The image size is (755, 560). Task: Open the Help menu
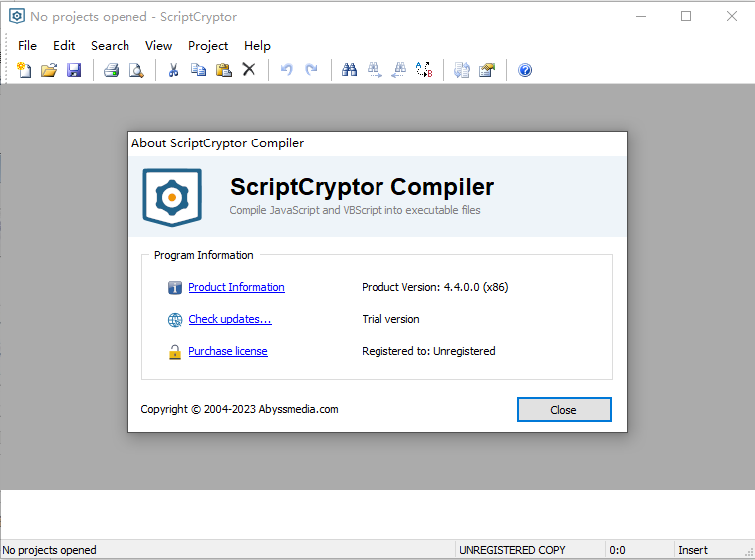point(257,45)
